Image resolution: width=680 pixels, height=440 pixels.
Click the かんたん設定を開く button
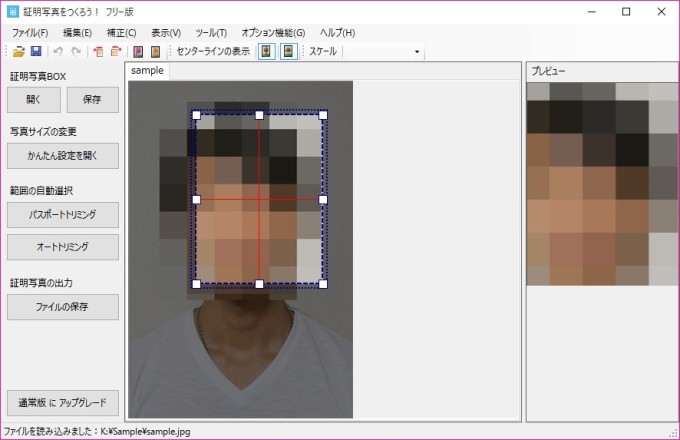pyautogui.click(x=62, y=156)
